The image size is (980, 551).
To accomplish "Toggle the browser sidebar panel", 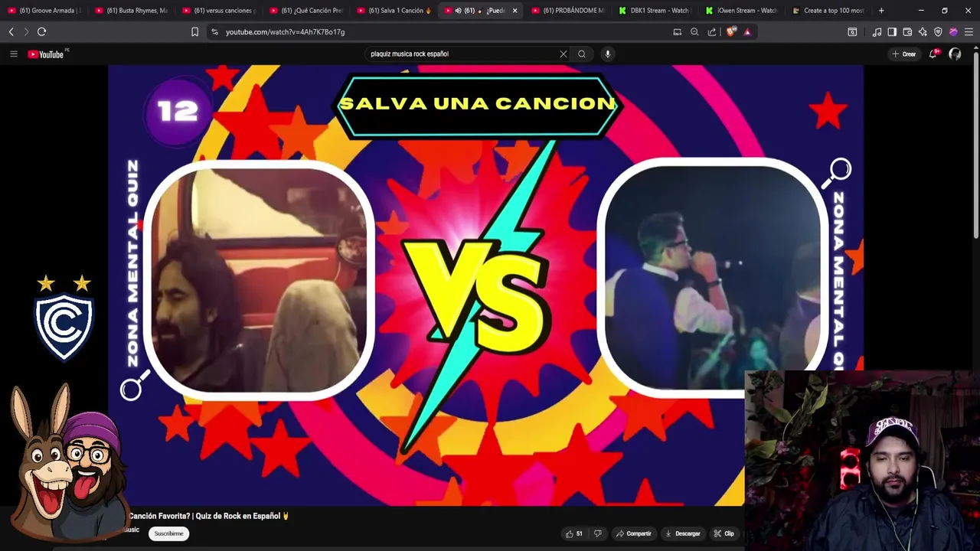I will click(892, 32).
